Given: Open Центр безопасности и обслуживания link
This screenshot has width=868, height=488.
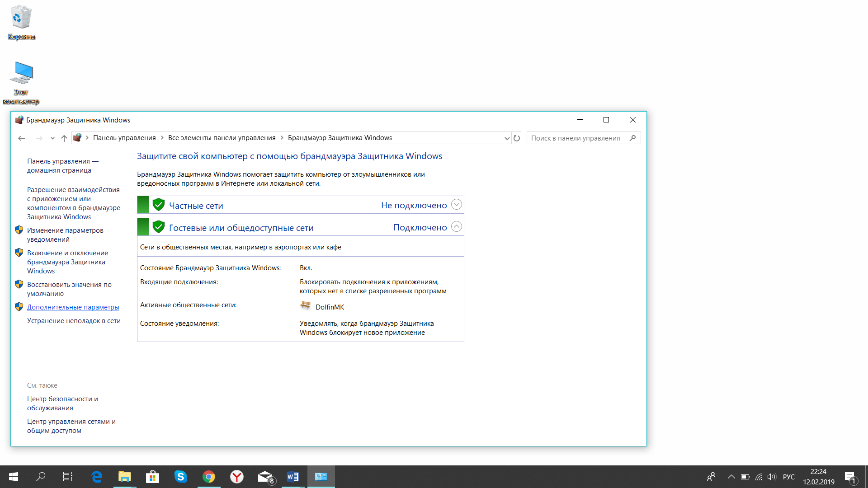Looking at the screenshot, I should click(62, 404).
